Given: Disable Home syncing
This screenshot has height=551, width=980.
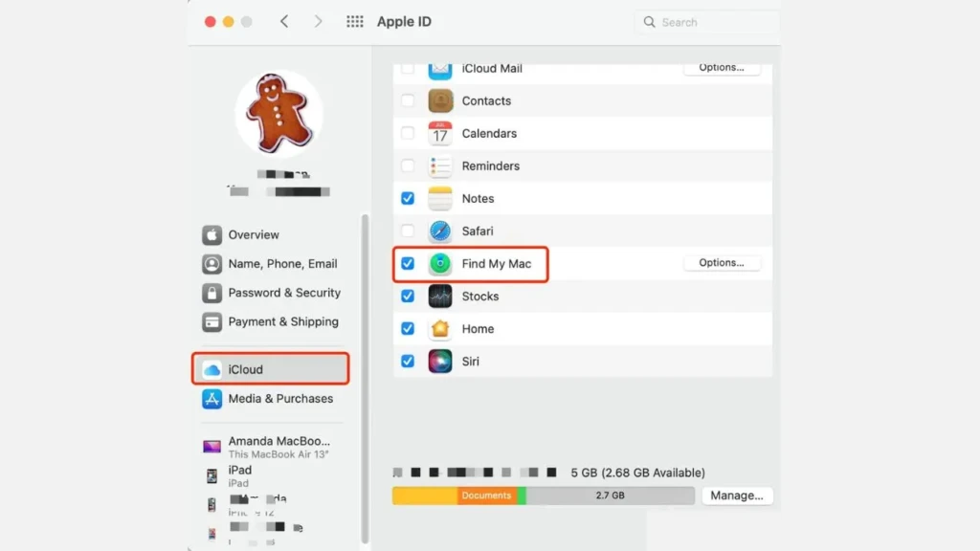Looking at the screenshot, I should pos(408,328).
